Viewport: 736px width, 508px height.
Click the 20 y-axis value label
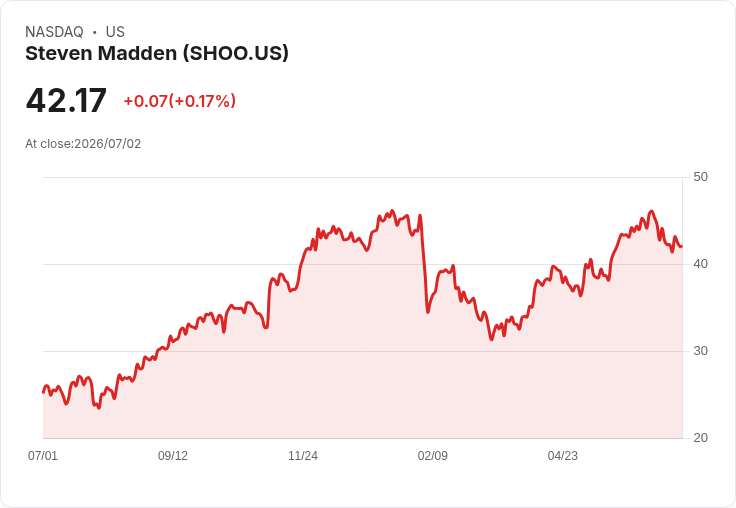(700, 438)
